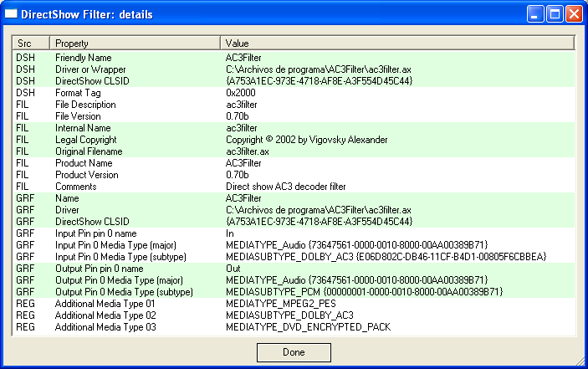Select the File Version property

(78, 116)
